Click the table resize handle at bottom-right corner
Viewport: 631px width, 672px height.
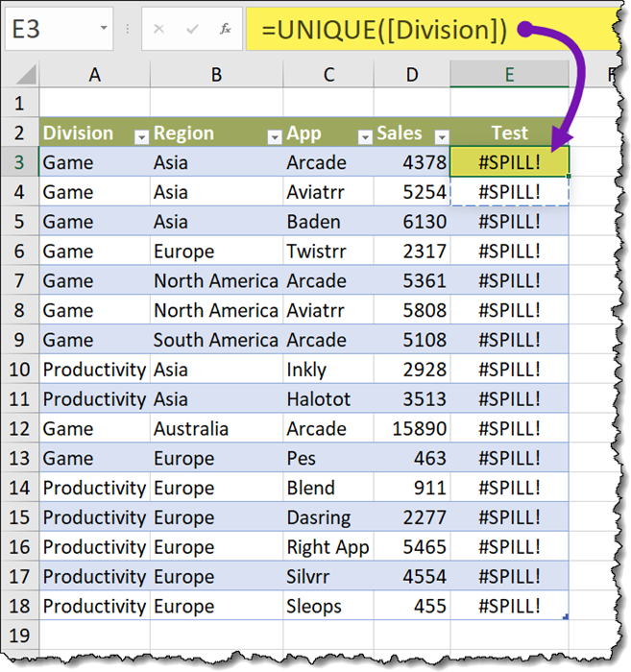coord(567,617)
